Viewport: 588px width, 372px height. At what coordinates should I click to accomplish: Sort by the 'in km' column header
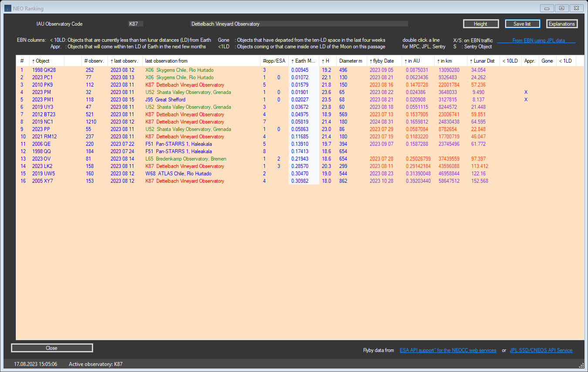point(451,61)
